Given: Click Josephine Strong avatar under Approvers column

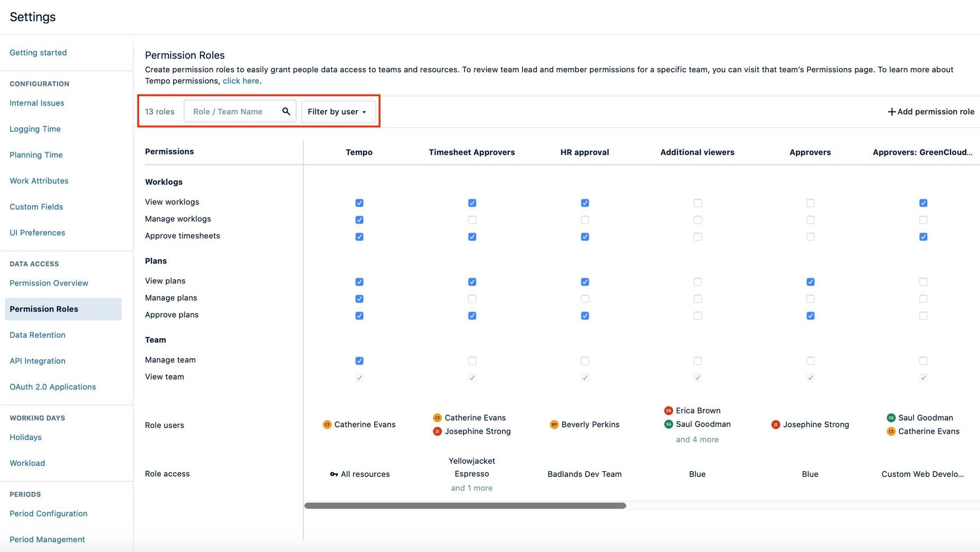Looking at the screenshot, I should [775, 424].
